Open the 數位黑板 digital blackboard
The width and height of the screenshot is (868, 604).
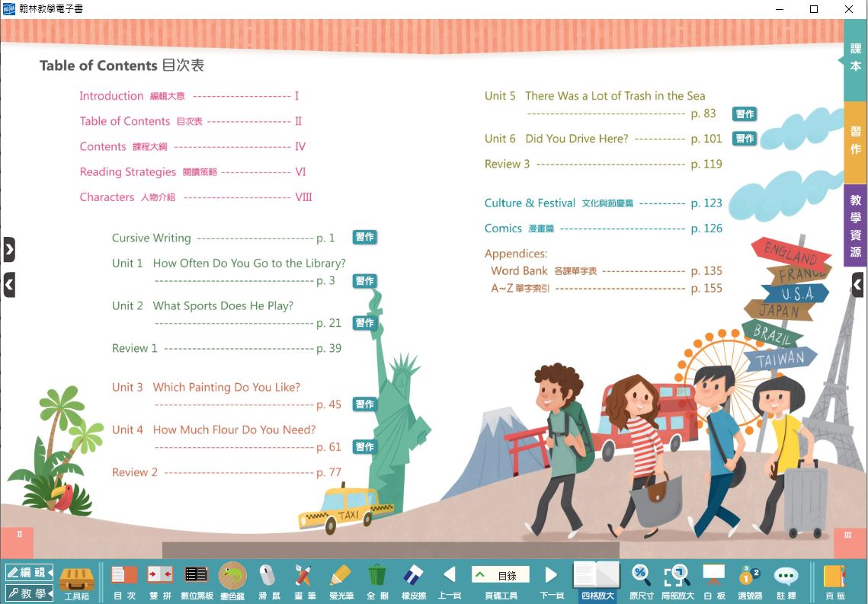197,581
